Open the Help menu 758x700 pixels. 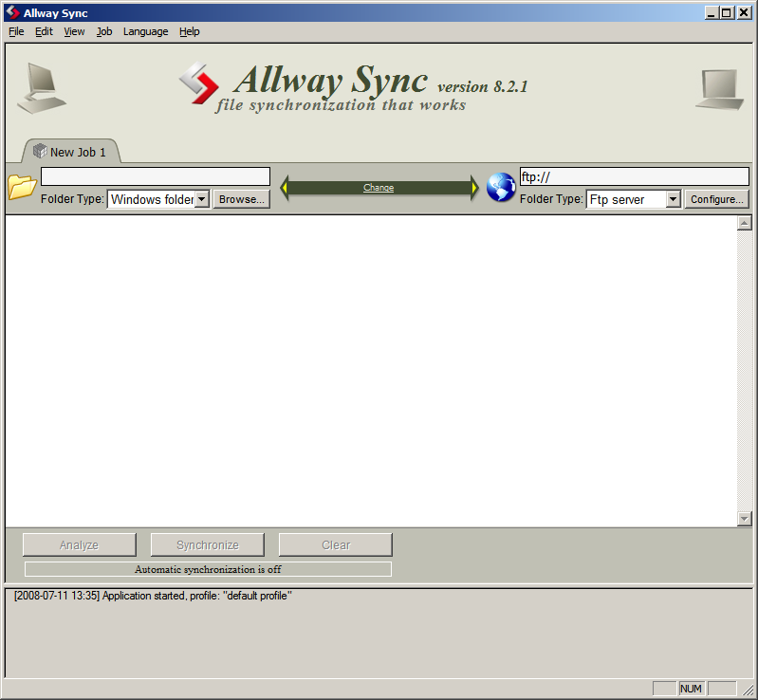click(189, 31)
